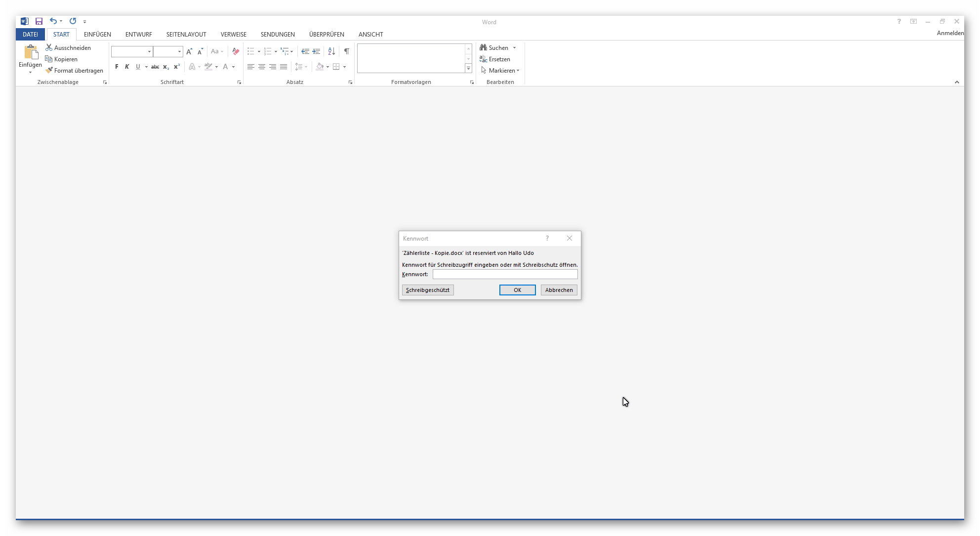Click the Save icon in quick access toolbar
Image resolution: width=980 pixels, height=536 pixels.
(x=39, y=21)
